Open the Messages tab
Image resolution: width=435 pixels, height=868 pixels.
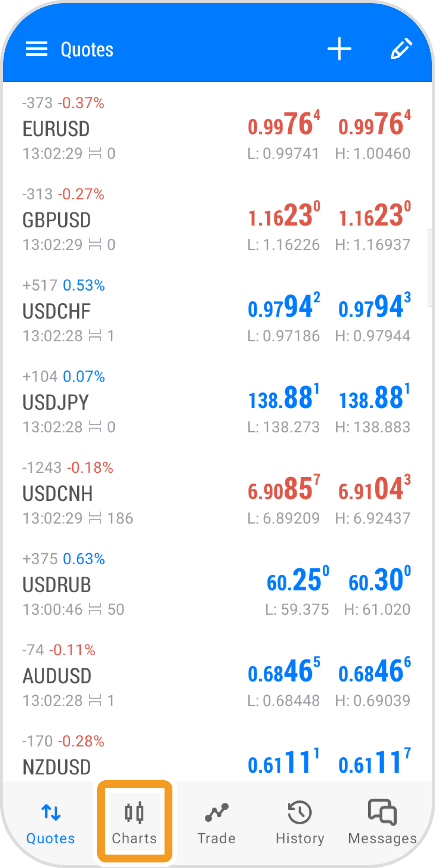coord(382,821)
